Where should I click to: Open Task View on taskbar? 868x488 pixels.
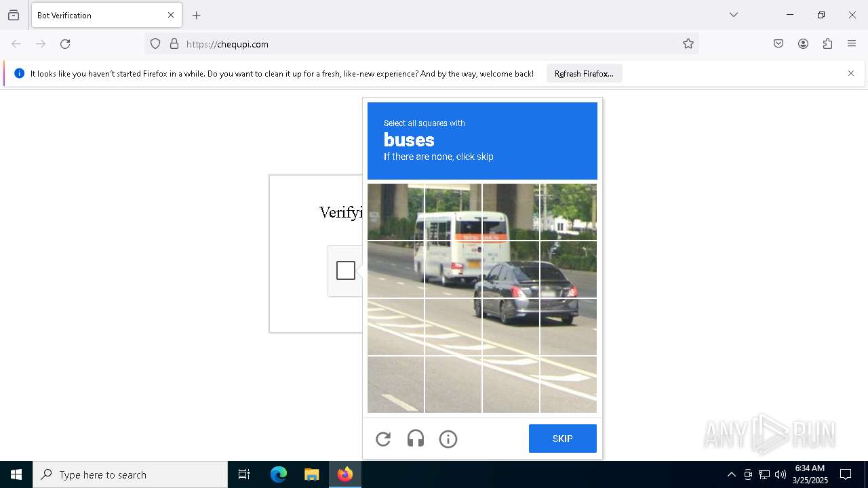[x=244, y=474]
